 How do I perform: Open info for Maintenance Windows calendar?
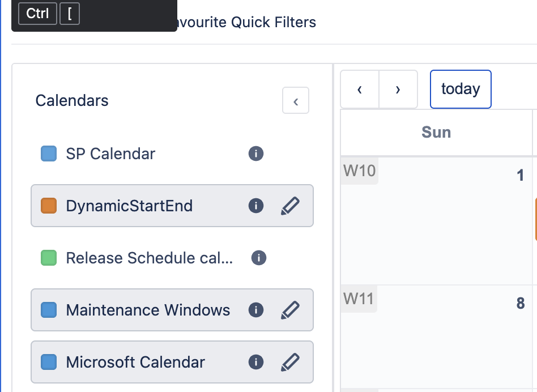click(255, 310)
